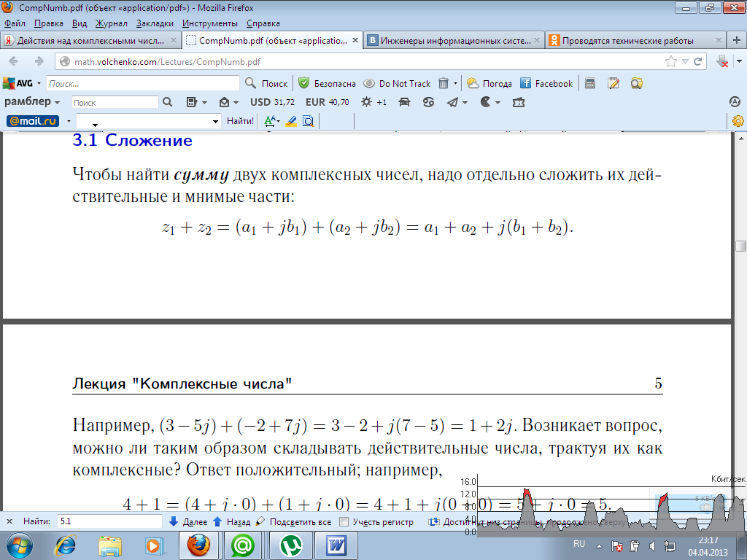
Task: Click the Rambler search input field
Action: coord(115,102)
